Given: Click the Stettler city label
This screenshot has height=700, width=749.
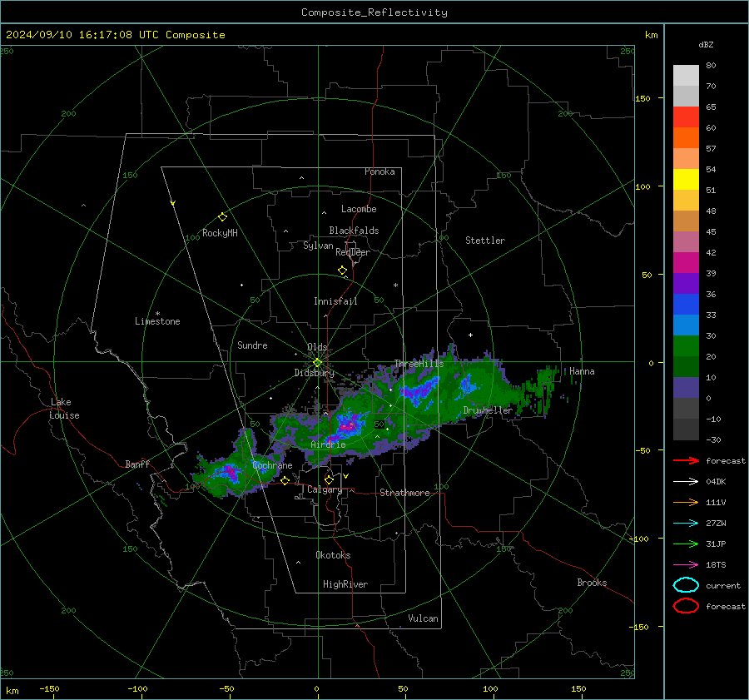Looking at the screenshot, I should click(x=485, y=241).
